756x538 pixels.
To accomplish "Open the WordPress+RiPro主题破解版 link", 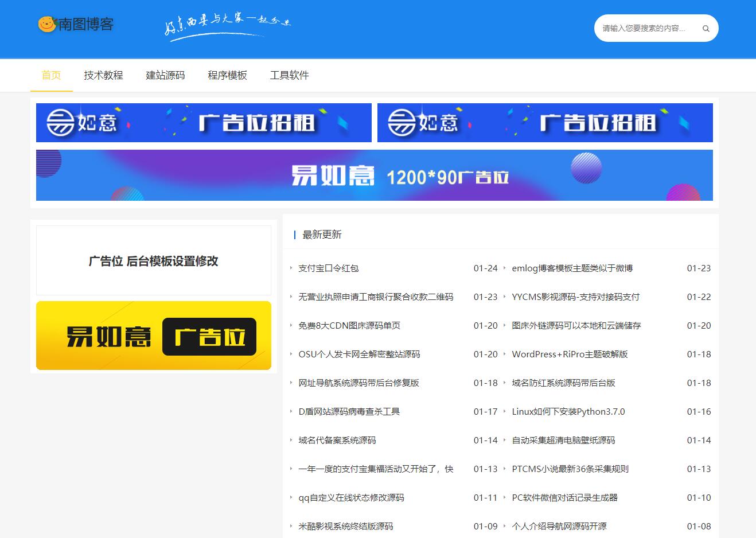I will click(570, 354).
